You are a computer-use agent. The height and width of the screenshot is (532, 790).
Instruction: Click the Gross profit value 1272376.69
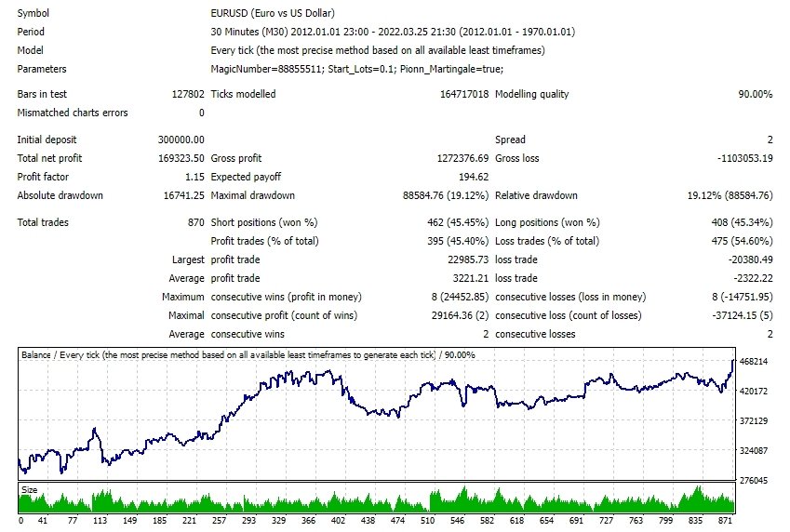462,159
